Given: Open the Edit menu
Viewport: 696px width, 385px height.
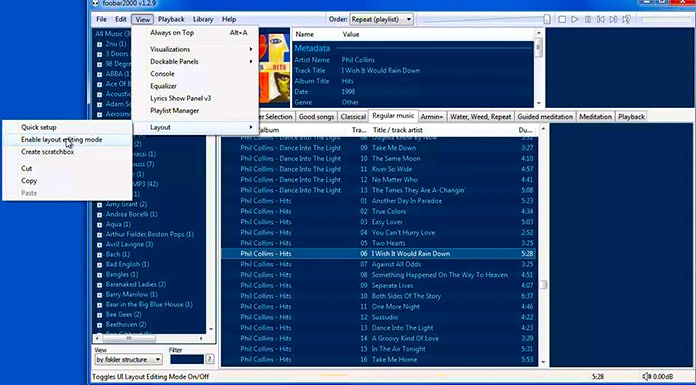Looking at the screenshot, I should point(121,20).
